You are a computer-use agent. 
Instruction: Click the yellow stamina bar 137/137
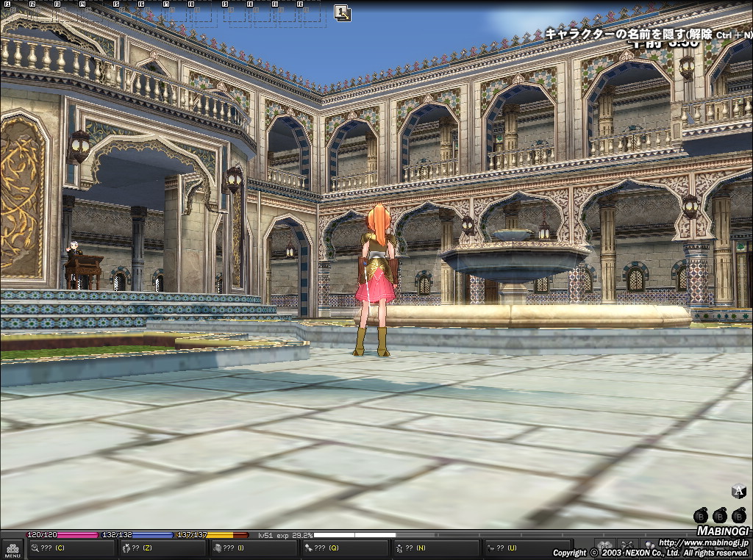click(x=213, y=534)
